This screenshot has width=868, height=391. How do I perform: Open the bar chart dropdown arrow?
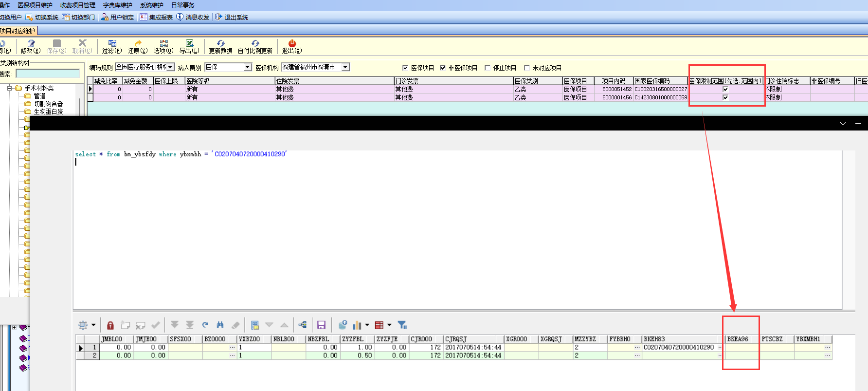pyautogui.click(x=367, y=325)
